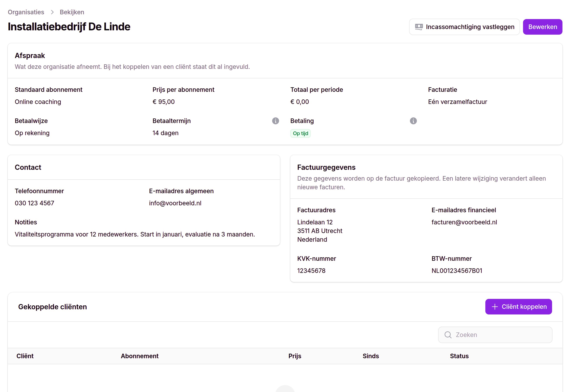Click Incassomachtiging vastleggen
572x392 pixels.
464,27
